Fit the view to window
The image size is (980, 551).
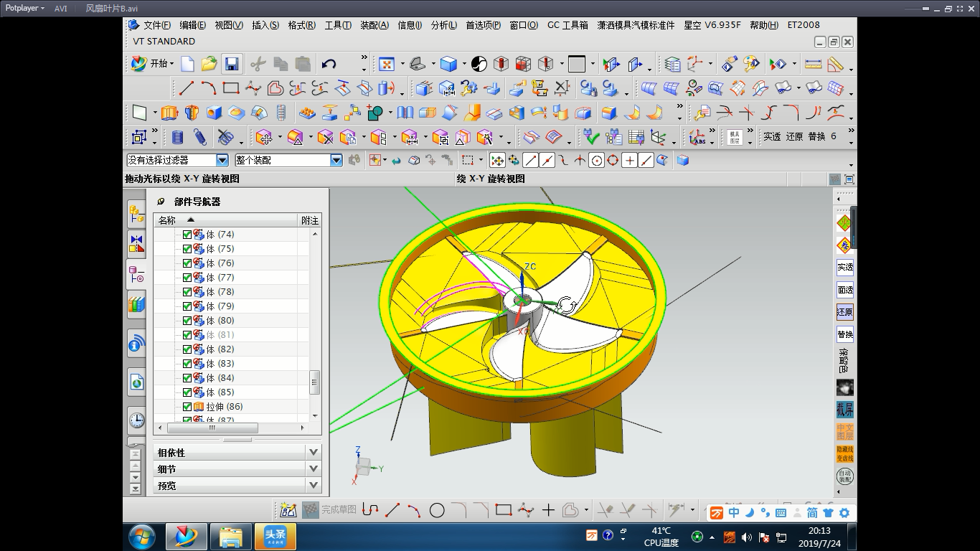387,64
